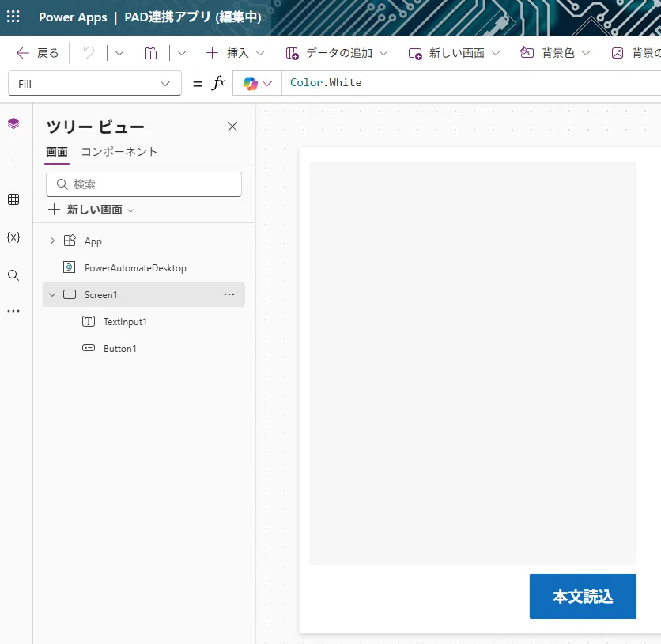661x644 pixels.
Task: Open the paste options dropdown arrow
Action: [x=182, y=53]
